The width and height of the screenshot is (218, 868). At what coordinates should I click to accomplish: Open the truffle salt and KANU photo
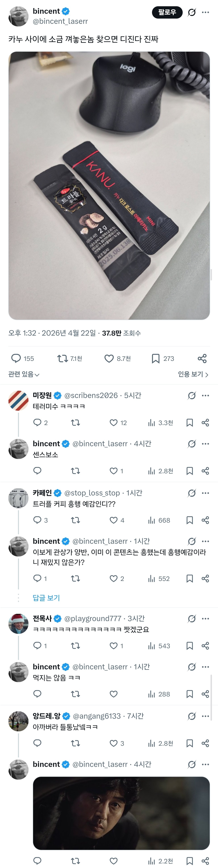(x=109, y=185)
